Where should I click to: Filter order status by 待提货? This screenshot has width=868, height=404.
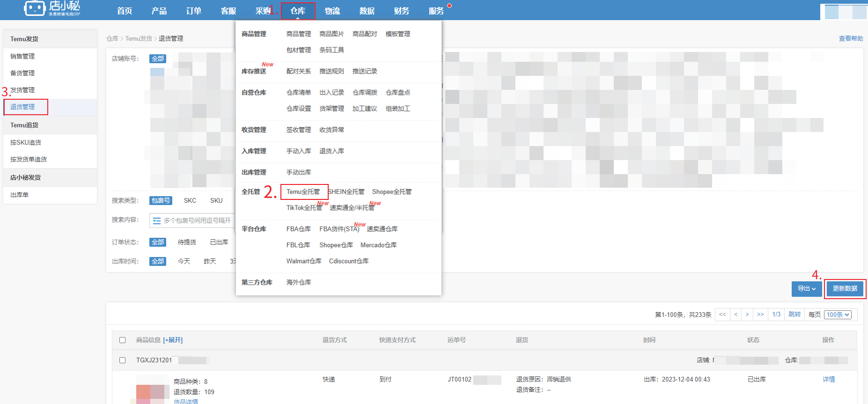[187, 242]
